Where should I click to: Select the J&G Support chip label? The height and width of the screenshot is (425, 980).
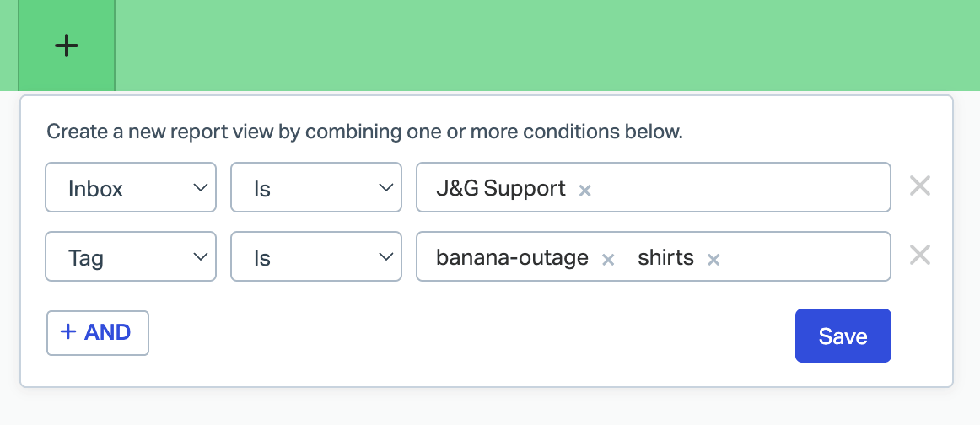(501, 188)
